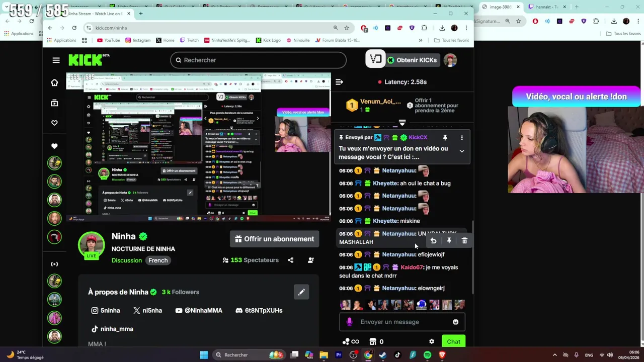Open @NinhaMMA YouTube link
This screenshot has height=362, width=644.
click(199, 310)
